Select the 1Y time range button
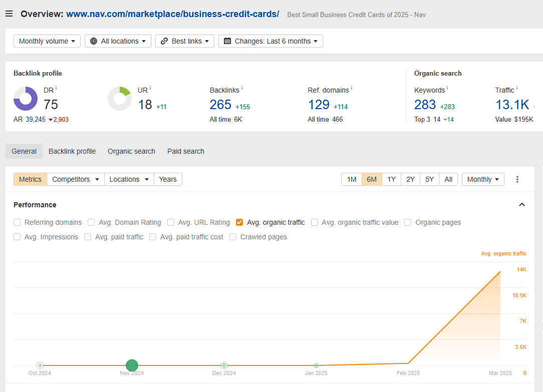This screenshot has height=392, width=543. click(391, 179)
